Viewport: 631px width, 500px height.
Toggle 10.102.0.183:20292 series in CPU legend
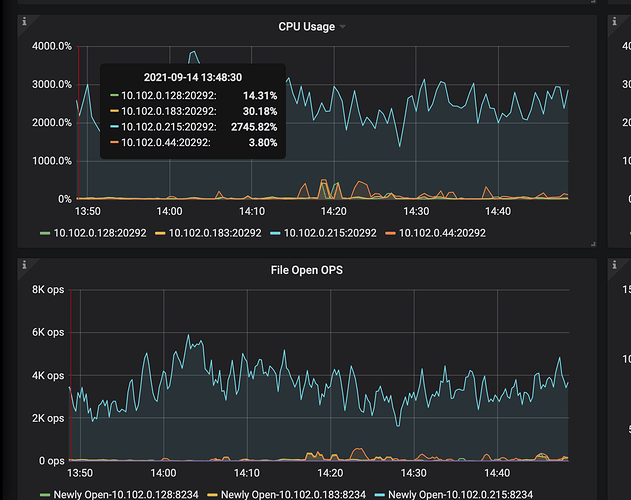[x=215, y=233]
